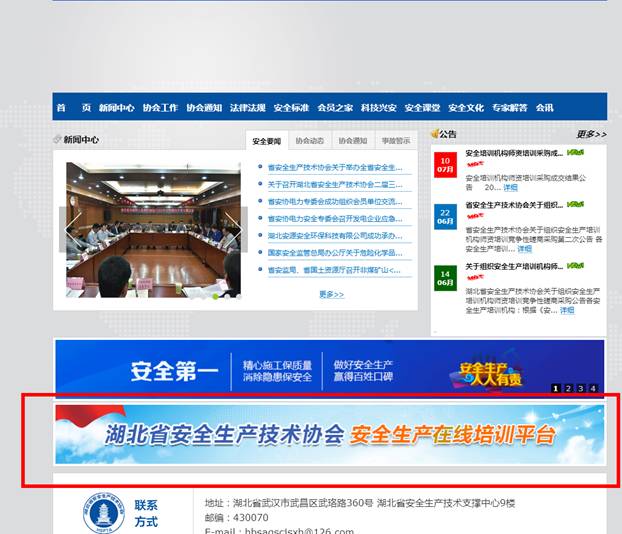The width and height of the screenshot is (622, 534).
Task: Open announcement 关于组织安全生产培训机构师...
Action: click(514, 267)
